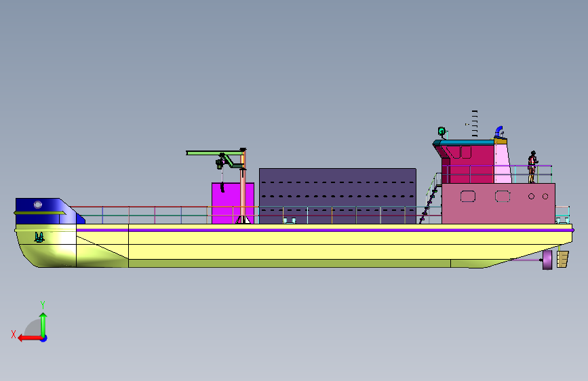Select the tan rudder at the stern

(x=562, y=259)
